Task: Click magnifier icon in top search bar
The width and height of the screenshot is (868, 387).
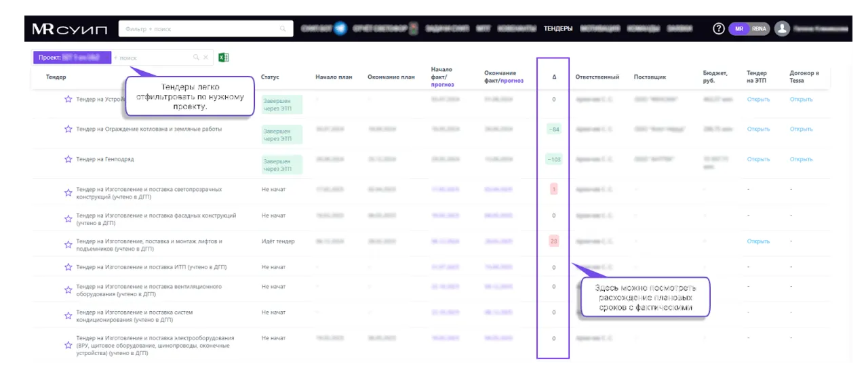Action: (283, 28)
